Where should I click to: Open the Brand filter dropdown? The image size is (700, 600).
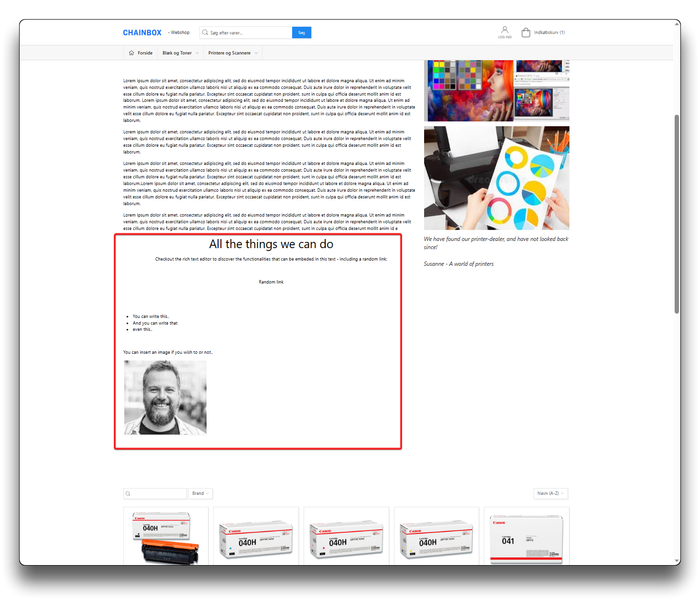pyautogui.click(x=200, y=493)
